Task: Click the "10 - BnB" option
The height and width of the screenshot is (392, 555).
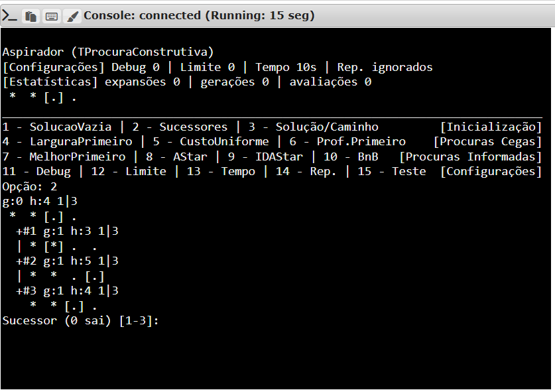Action: [351, 157]
